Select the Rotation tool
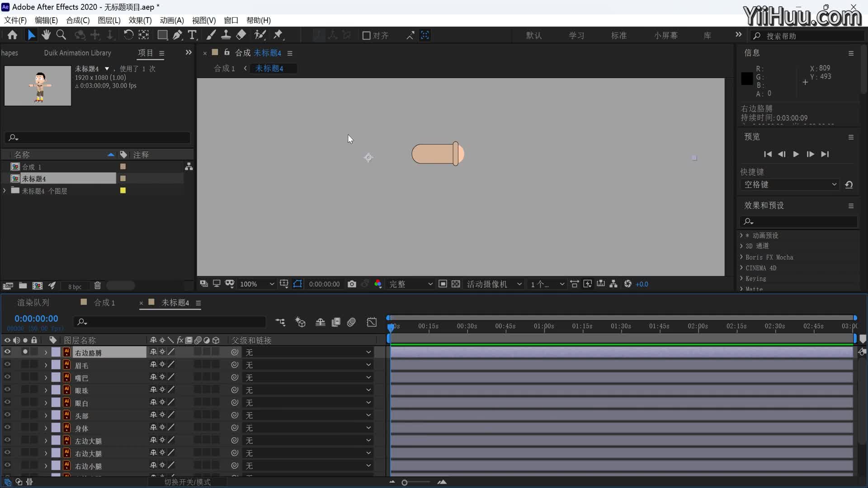This screenshot has height=488, width=868. click(128, 35)
